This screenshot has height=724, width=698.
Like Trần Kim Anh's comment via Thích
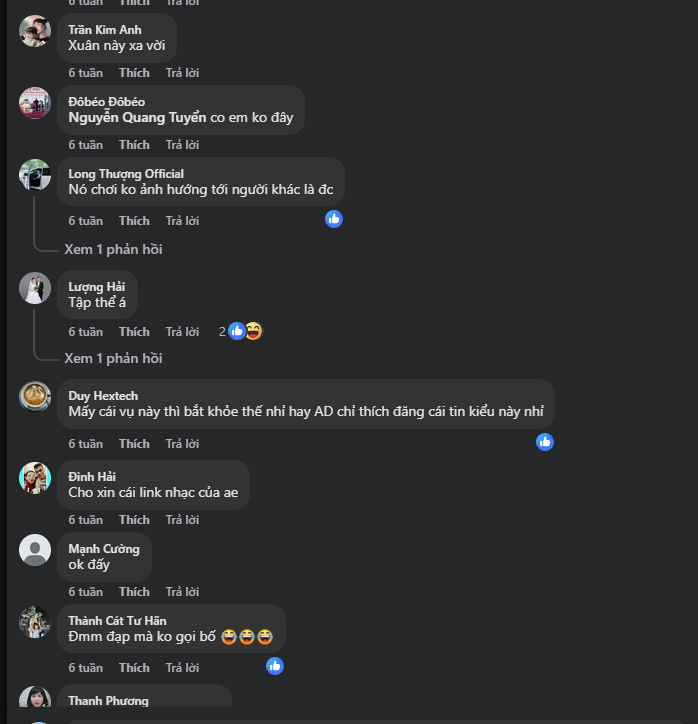tap(134, 73)
